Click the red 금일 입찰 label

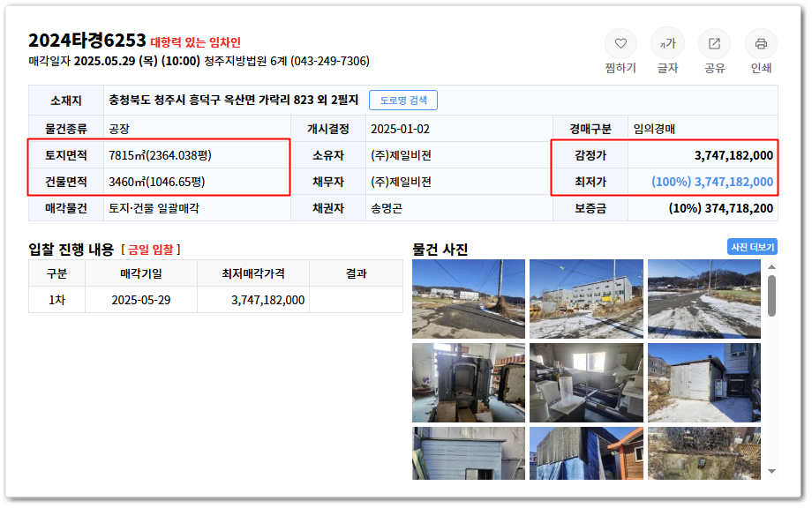tap(151, 250)
